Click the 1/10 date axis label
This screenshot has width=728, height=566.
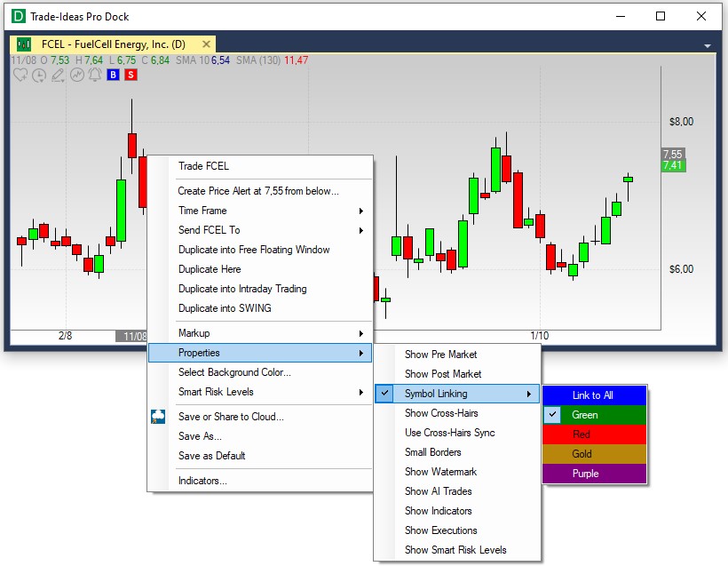pyautogui.click(x=540, y=336)
